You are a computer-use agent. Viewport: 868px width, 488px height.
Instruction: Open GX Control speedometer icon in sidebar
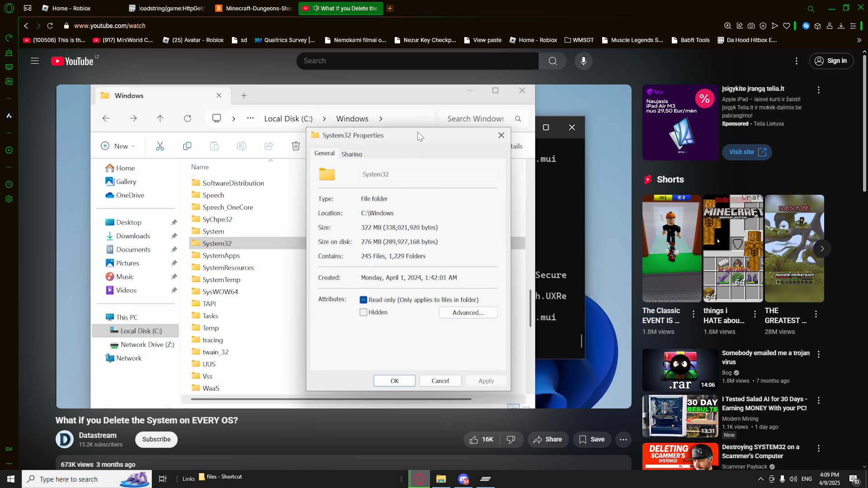[9, 38]
